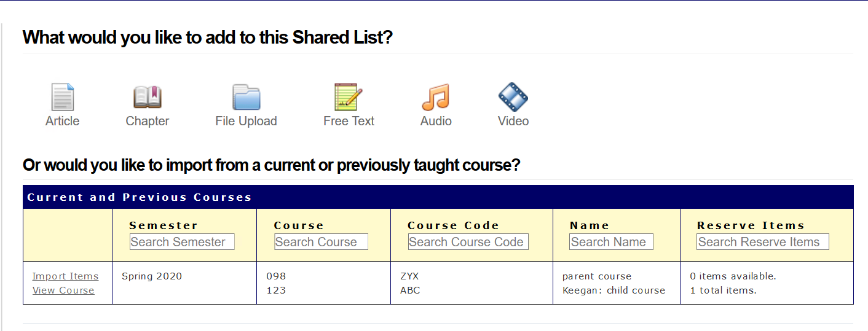Sort by the Semester column header
868x331 pixels.
coord(164,225)
